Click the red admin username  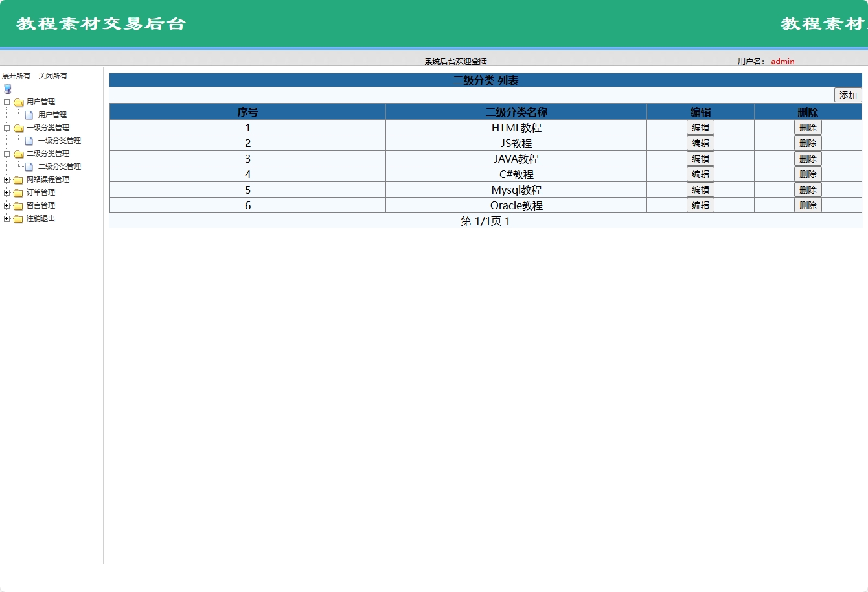tap(782, 62)
